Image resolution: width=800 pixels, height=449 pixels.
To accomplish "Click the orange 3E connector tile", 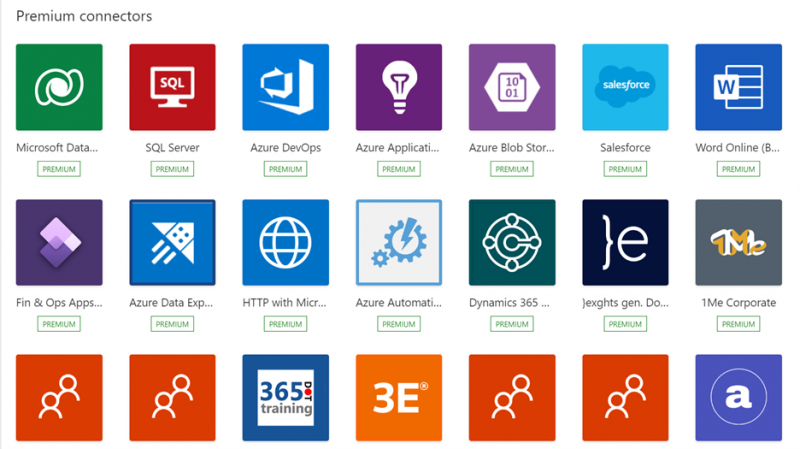I will [398, 397].
